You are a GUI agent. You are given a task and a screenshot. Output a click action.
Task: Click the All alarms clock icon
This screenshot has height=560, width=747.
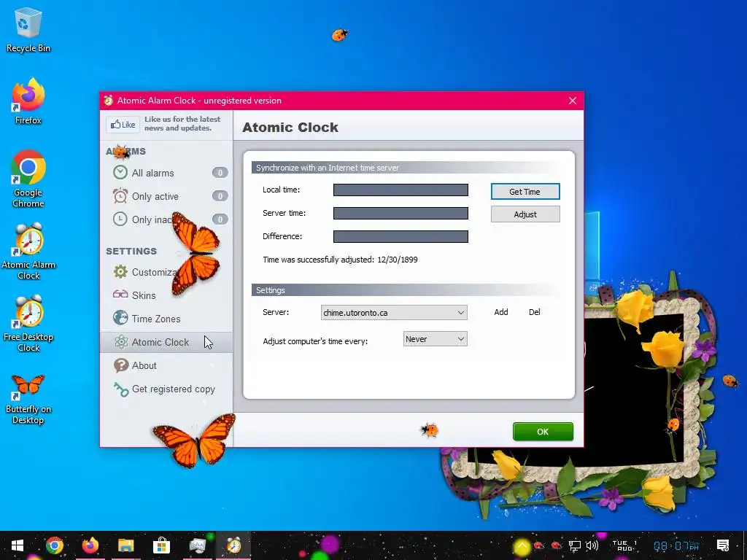click(120, 172)
